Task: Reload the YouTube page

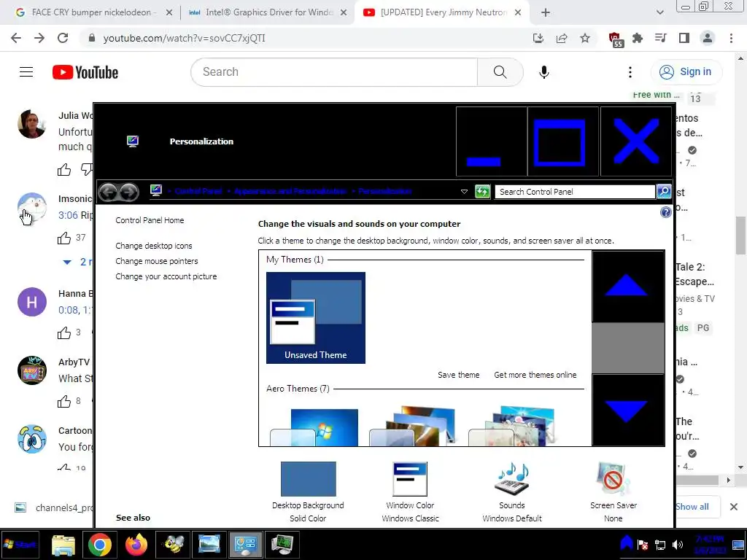Action: point(63,38)
